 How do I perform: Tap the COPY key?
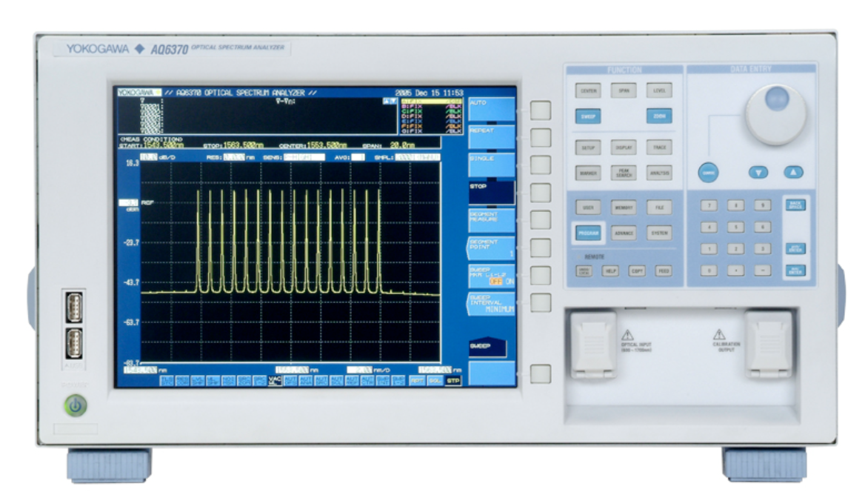637,271
